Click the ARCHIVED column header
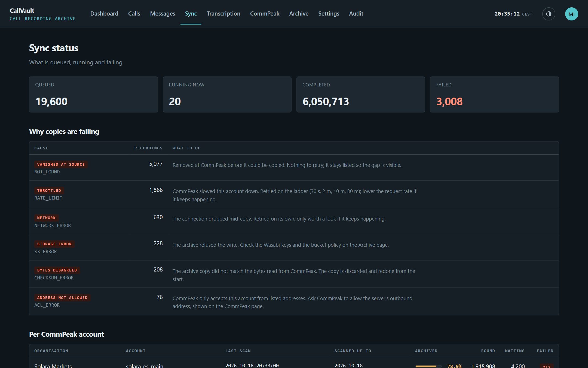 426,351
